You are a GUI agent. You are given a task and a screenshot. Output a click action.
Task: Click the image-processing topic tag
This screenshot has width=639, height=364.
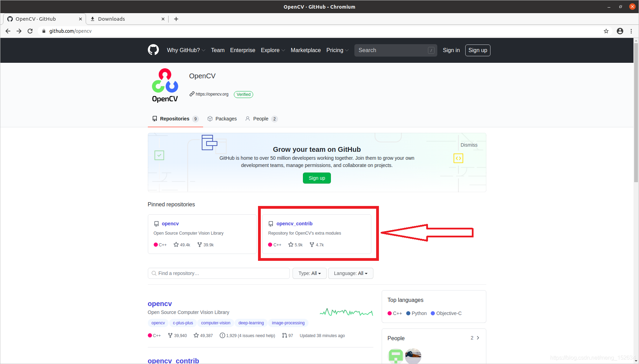288,323
